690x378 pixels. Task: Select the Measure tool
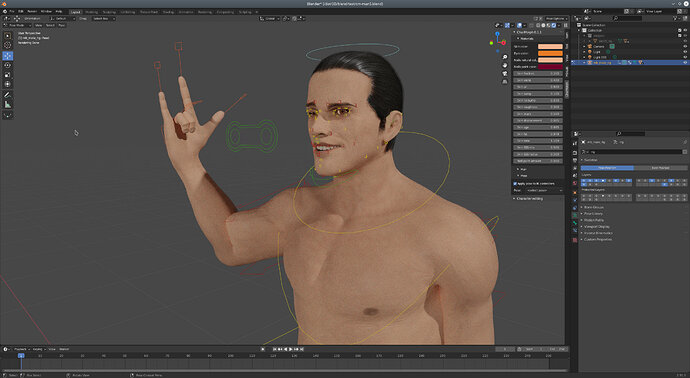click(7, 104)
